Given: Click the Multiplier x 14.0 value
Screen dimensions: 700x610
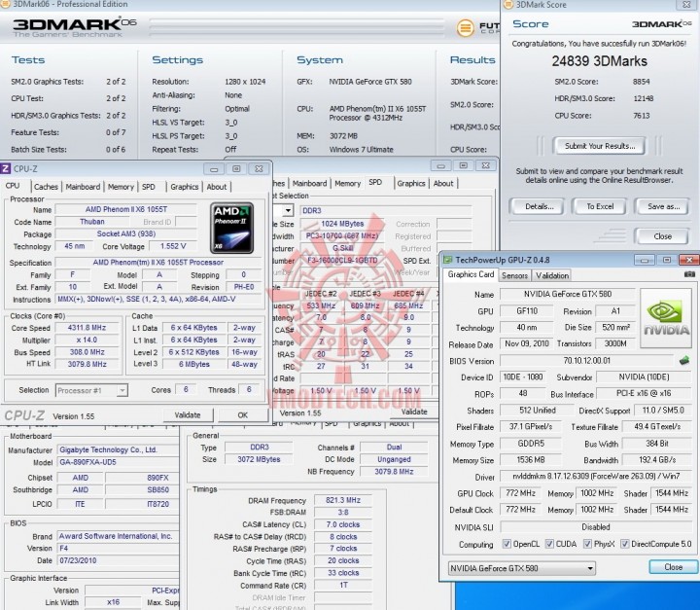Looking at the screenshot, I should click(x=87, y=340).
